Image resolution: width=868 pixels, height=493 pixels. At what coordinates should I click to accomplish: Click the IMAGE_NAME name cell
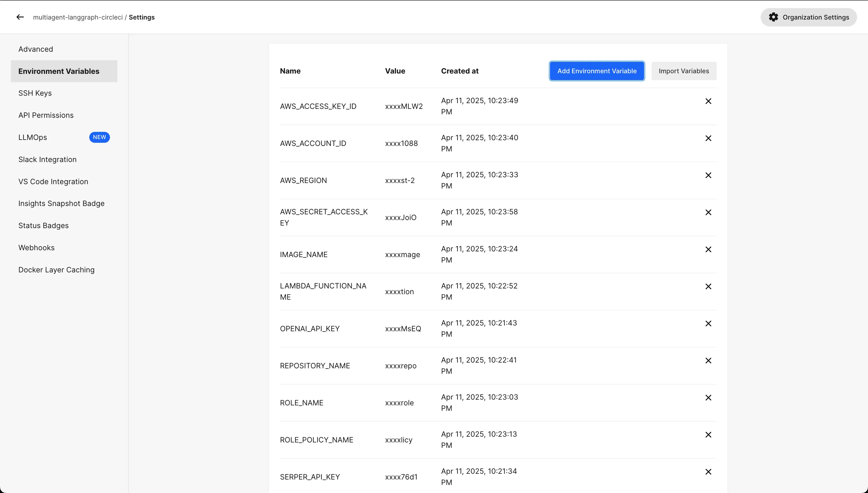click(x=303, y=255)
